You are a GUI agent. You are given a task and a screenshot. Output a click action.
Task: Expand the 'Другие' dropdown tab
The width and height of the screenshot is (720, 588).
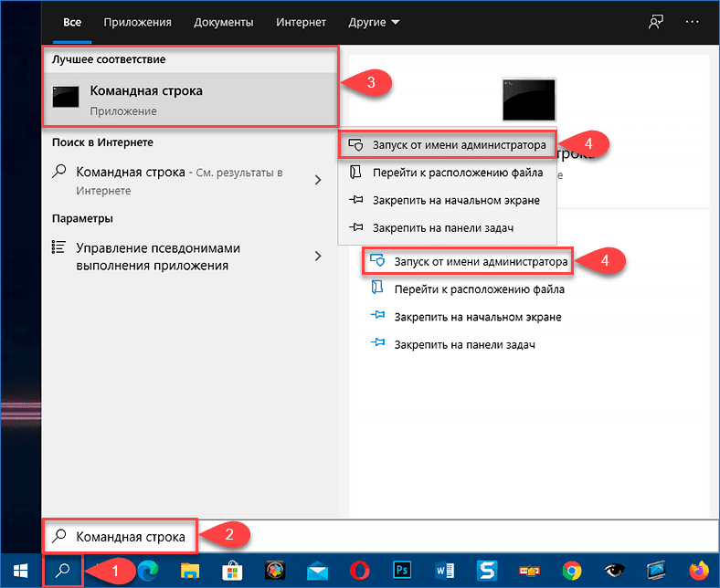tap(374, 22)
